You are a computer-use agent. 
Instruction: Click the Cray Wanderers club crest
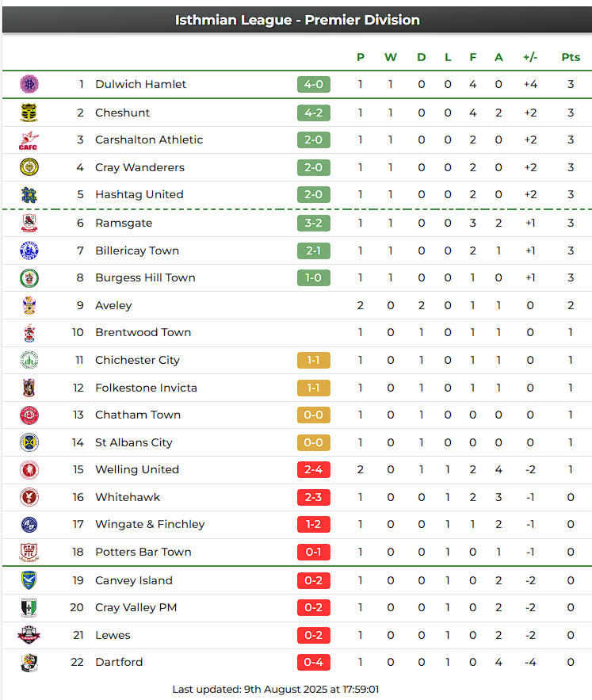tap(29, 167)
